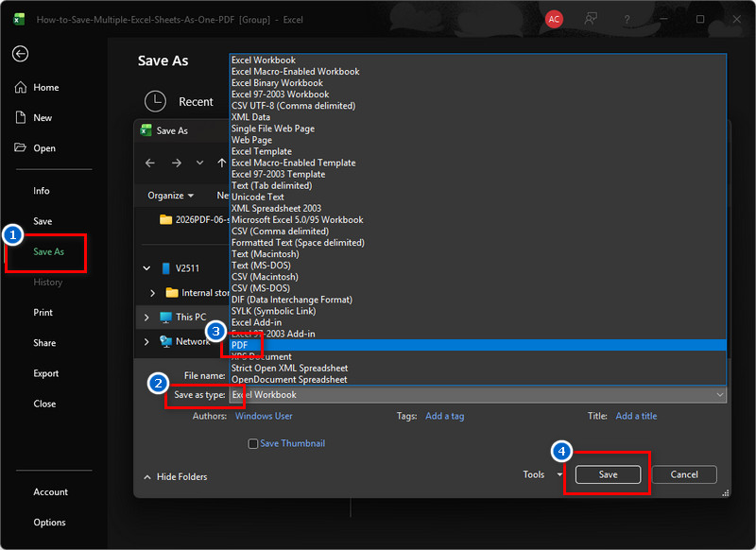Choose Formatted Text (Space delimited) type

pyautogui.click(x=478, y=243)
